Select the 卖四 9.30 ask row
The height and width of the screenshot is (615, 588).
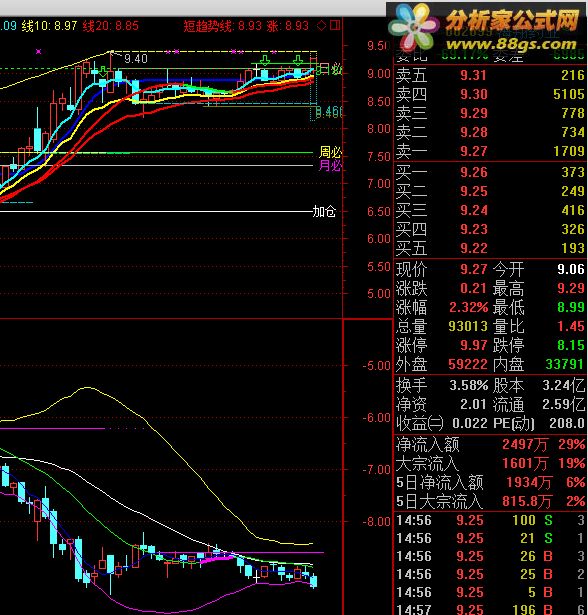click(490, 94)
